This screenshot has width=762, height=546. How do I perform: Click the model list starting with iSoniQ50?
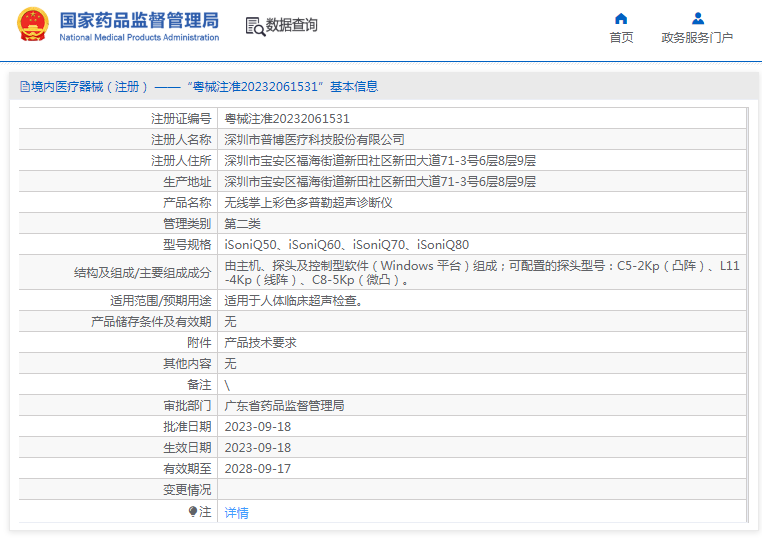click(x=346, y=244)
